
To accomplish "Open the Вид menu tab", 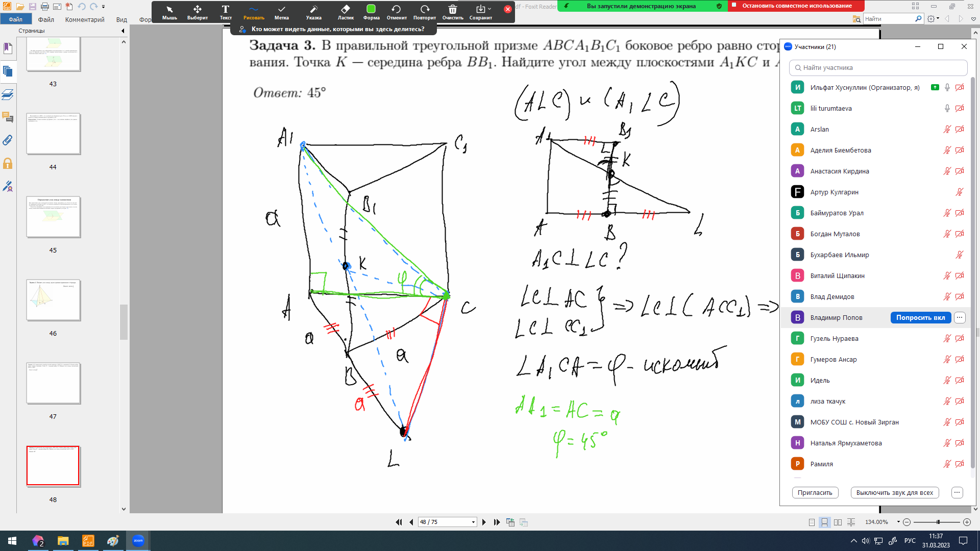I will (x=121, y=19).
